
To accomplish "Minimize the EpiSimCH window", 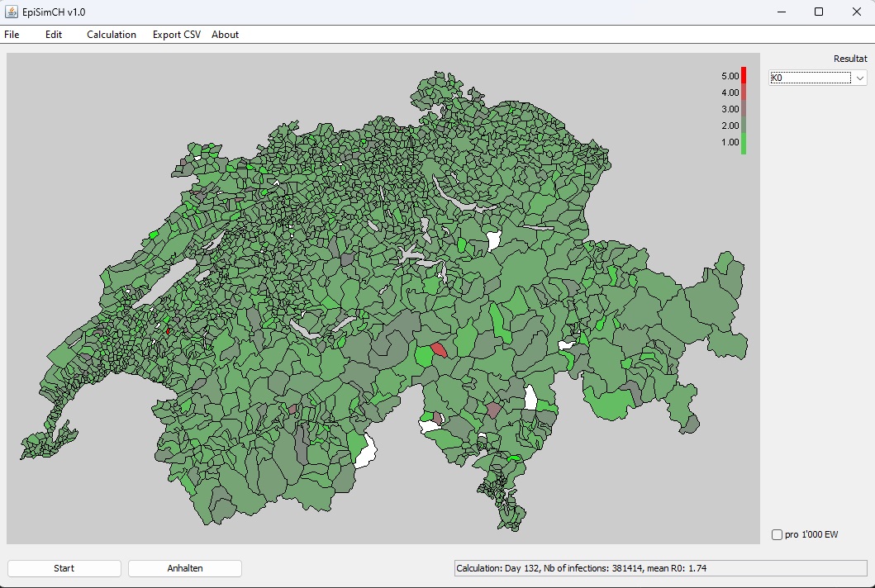I will coord(780,12).
